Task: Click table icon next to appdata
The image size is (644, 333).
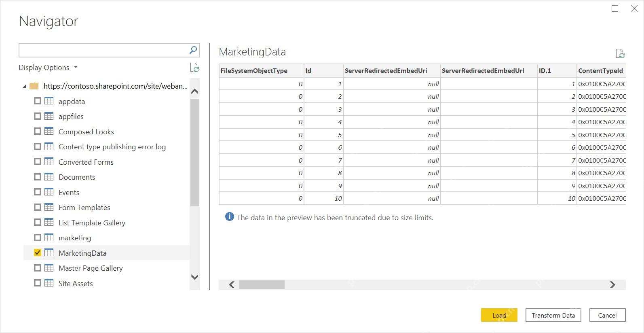Action: 49,101
